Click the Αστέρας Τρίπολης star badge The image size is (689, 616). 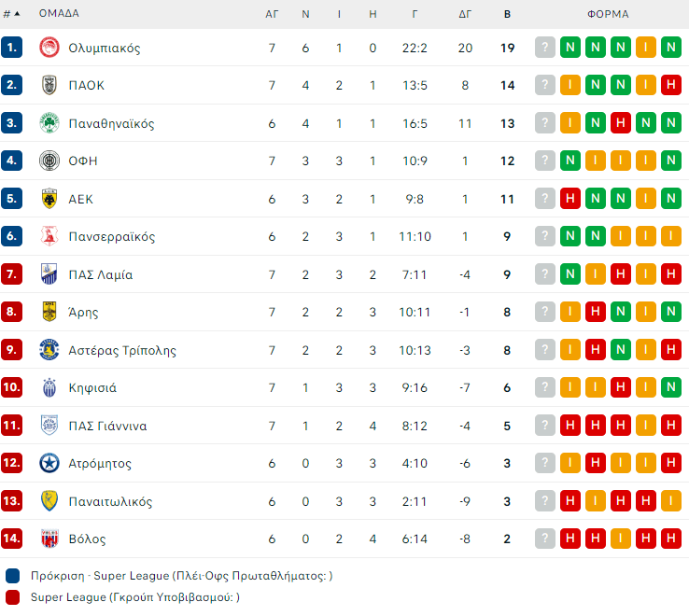point(49,350)
